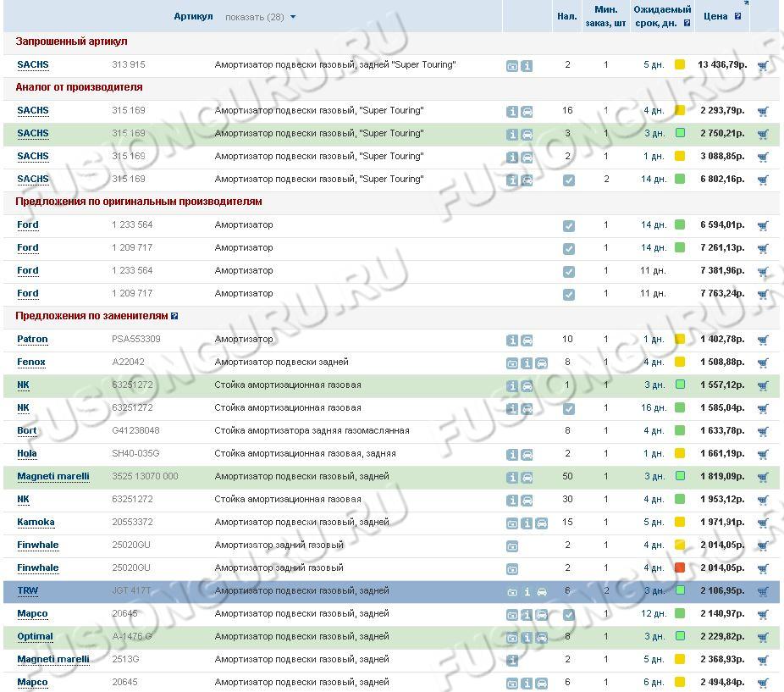Click availability checkmark in 6 594,01р. Ford row

click(568, 226)
